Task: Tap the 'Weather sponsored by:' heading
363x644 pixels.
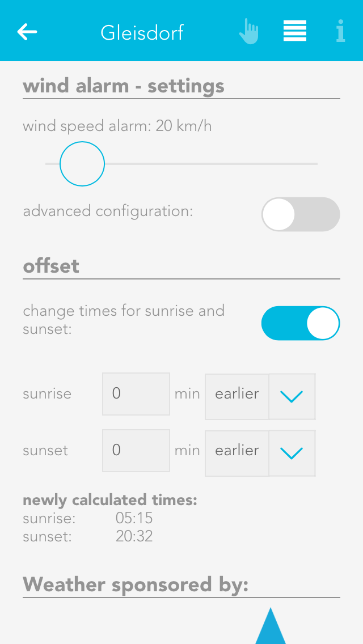Action: (x=136, y=584)
